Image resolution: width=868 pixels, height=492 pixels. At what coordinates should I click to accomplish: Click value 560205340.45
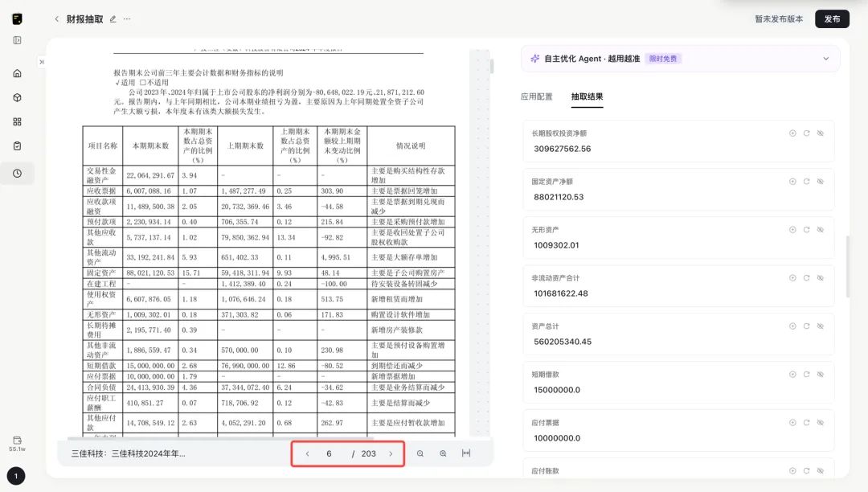tap(563, 342)
